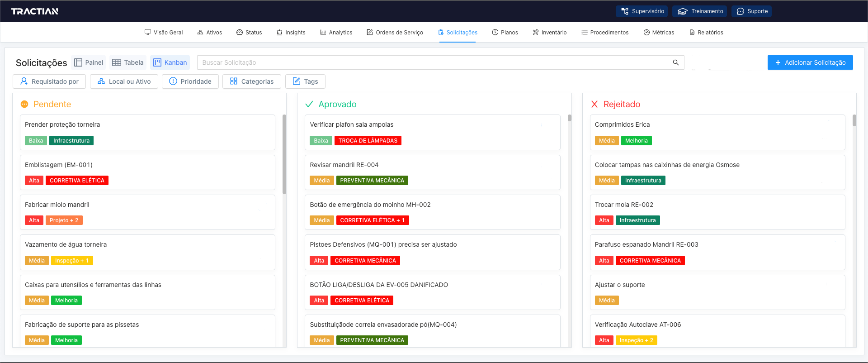Open the Categorias filter
This screenshot has height=363, width=868.
tap(252, 81)
